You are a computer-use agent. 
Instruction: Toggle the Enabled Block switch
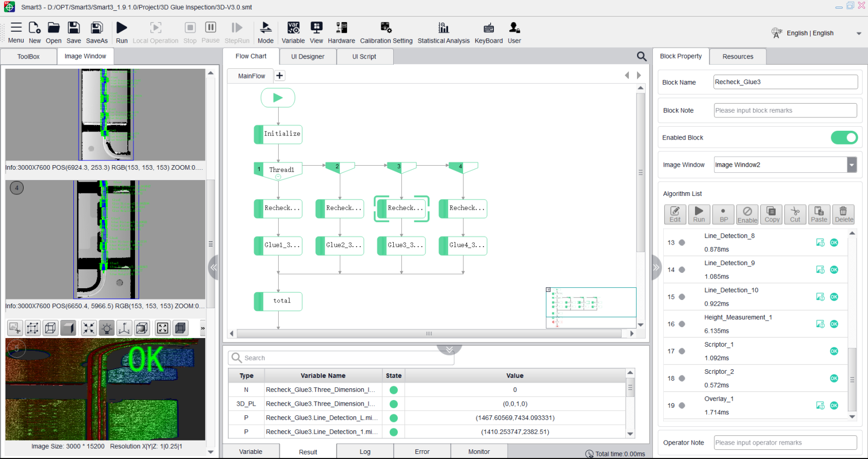point(844,137)
